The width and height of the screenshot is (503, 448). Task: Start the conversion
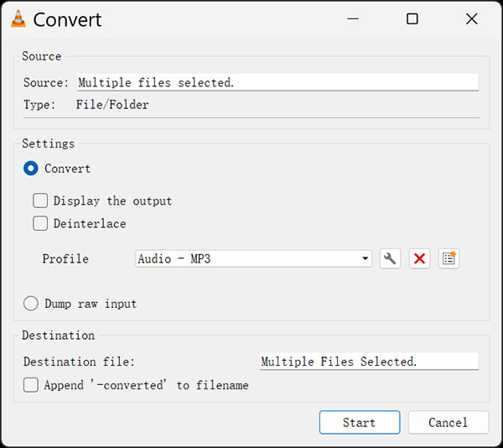coord(360,422)
